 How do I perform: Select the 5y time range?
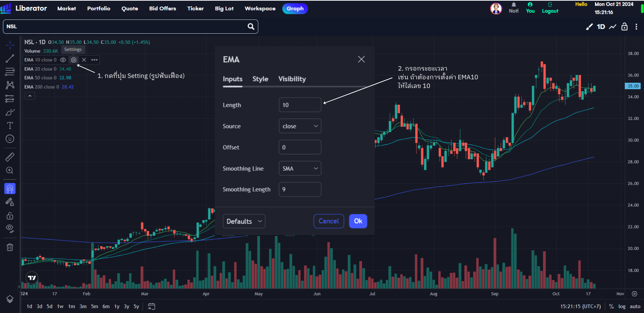pyautogui.click(x=136, y=306)
